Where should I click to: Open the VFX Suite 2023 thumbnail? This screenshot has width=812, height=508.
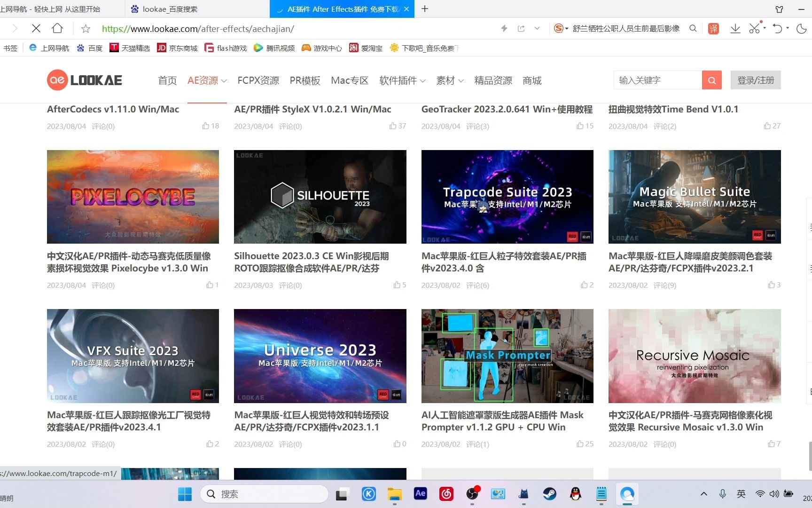133,356
